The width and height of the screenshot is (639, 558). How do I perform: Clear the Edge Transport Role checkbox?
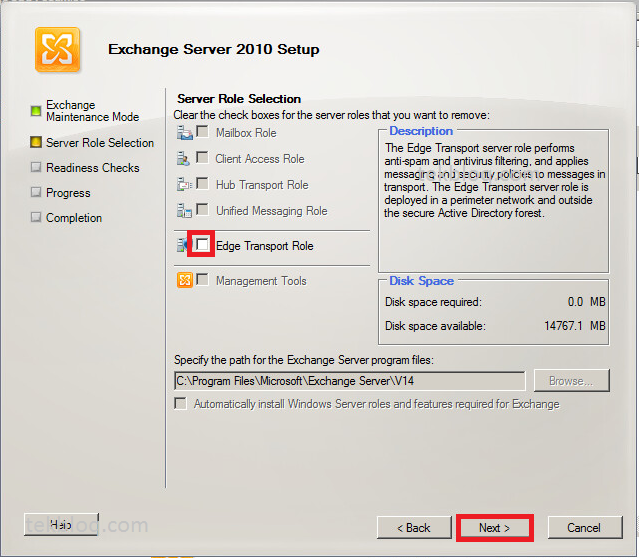point(203,245)
